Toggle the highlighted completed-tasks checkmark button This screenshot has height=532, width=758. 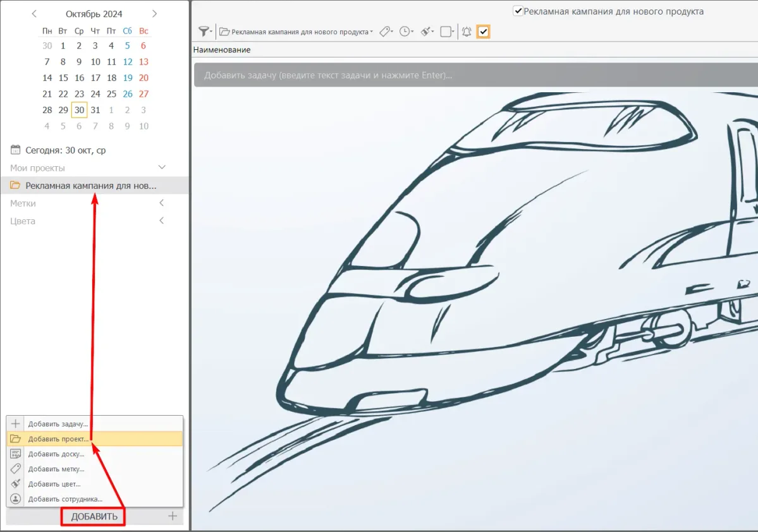tap(484, 32)
